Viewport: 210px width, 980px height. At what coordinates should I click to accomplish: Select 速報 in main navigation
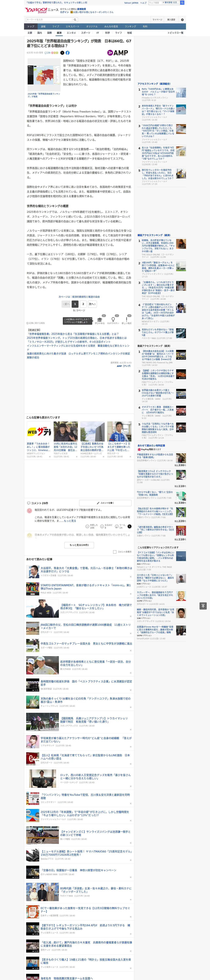[x=43, y=26]
